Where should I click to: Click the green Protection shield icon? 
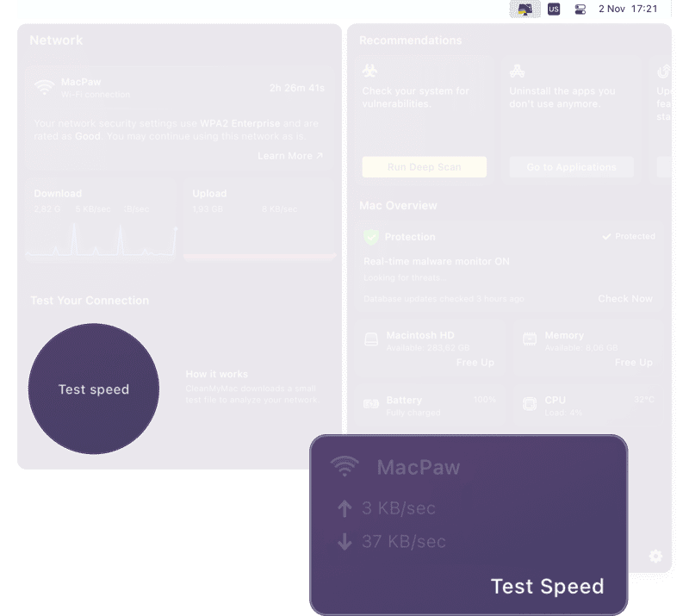[x=371, y=237]
